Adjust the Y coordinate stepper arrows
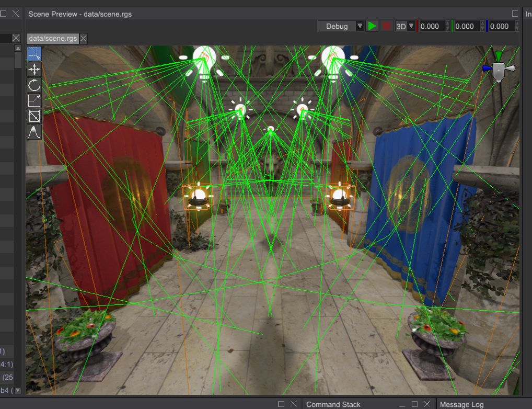Screen dimensions: 532x409 482,26
